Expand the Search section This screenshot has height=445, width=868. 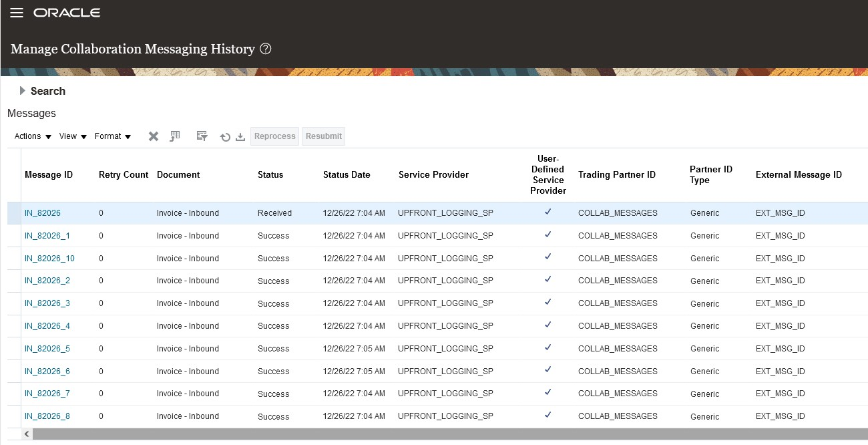(x=23, y=91)
